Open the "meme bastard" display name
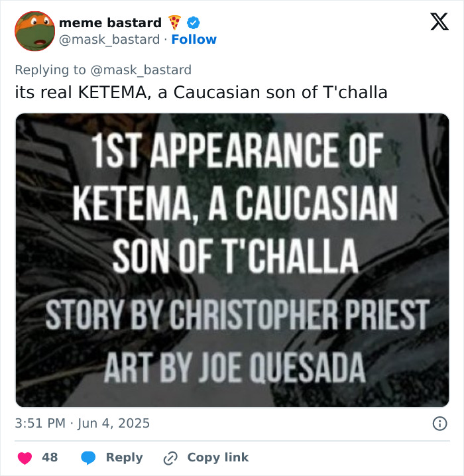This screenshot has height=476, width=464. (x=109, y=23)
